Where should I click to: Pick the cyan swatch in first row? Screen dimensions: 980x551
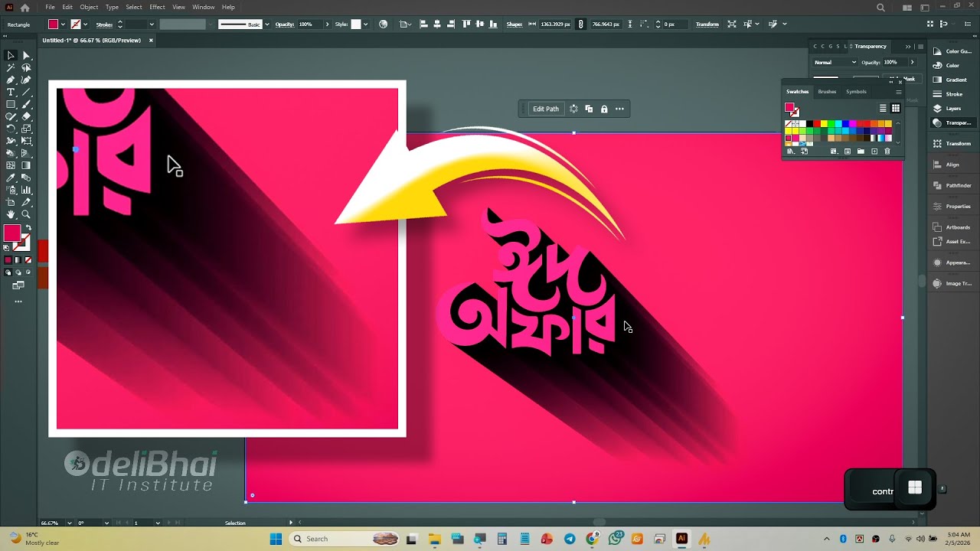point(838,124)
